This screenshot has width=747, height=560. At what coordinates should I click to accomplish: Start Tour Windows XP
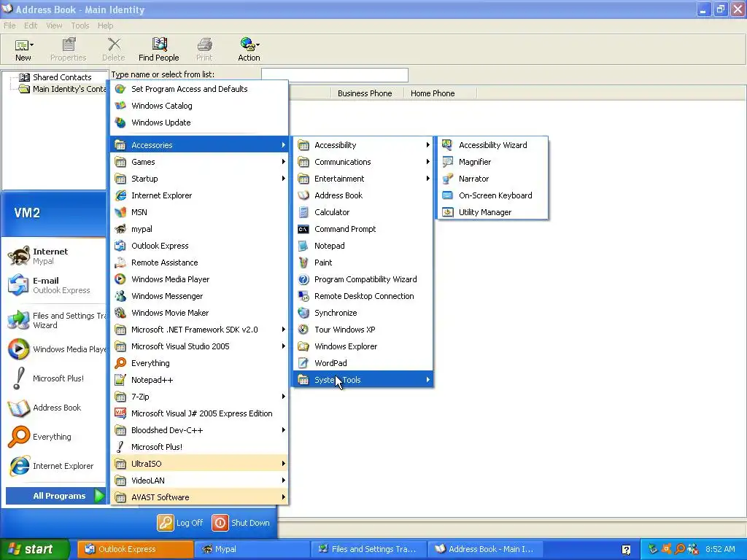pyautogui.click(x=363, y=330)
